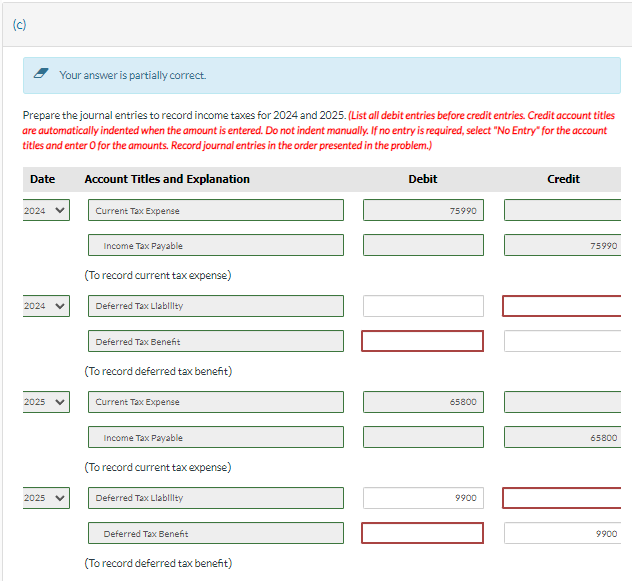
Task: Click the last '(To record deferred tax benefit)' note
Action: (158, 563)
